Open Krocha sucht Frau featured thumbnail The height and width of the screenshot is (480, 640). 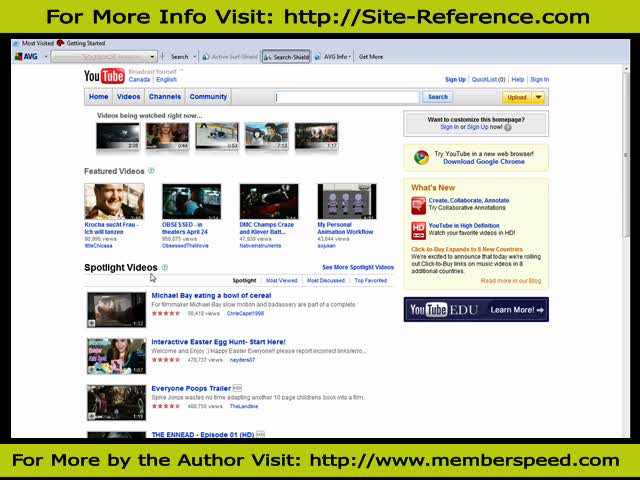pyautogui.click(x=114, y=201)
